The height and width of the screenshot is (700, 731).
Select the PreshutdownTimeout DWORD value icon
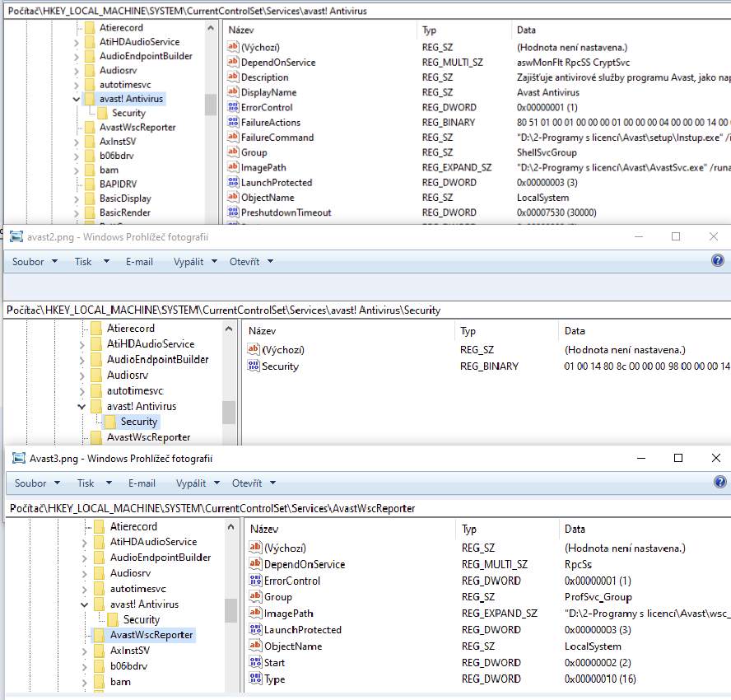tap(232, 212)
